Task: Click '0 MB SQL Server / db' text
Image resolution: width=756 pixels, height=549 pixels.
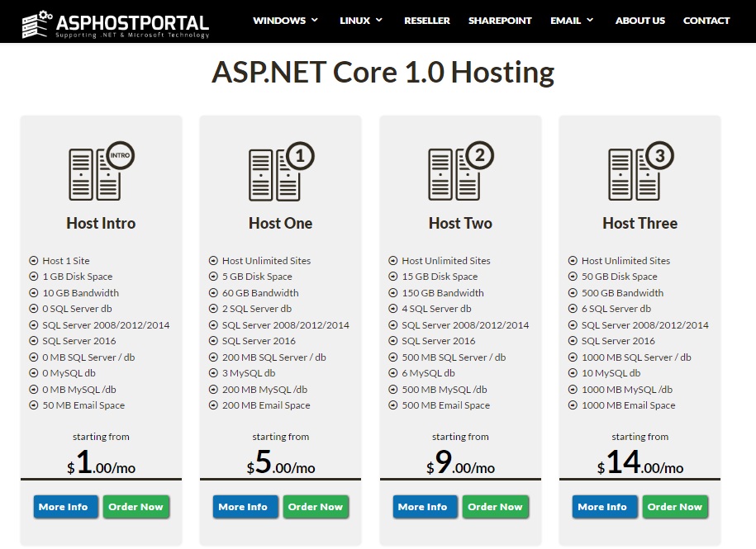Action: [88, 357]
